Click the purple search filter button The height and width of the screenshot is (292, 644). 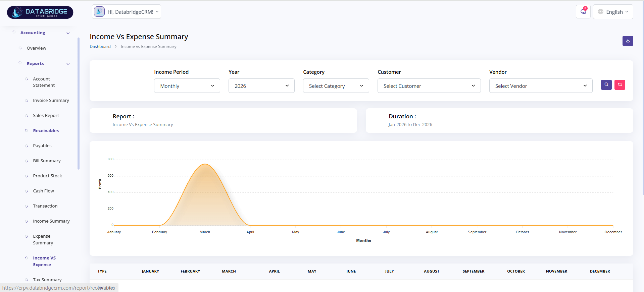(606, 85)
